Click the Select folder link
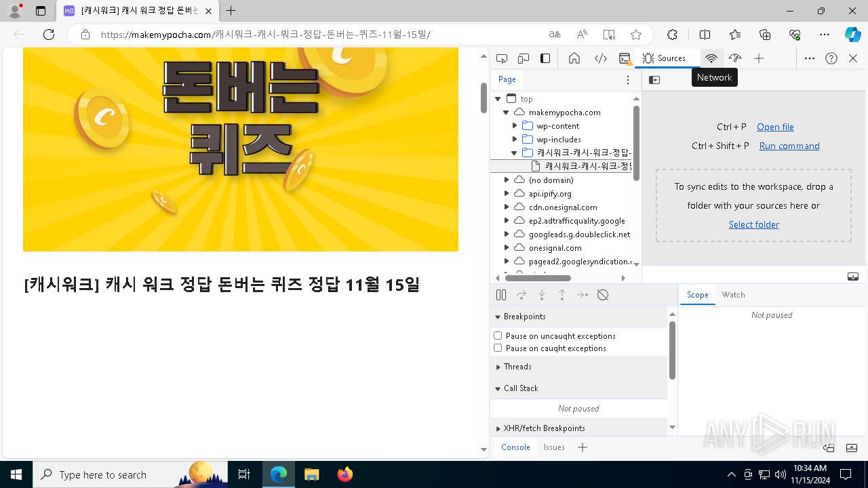Viewport: 868px width, 488px height. pos(753,224)
